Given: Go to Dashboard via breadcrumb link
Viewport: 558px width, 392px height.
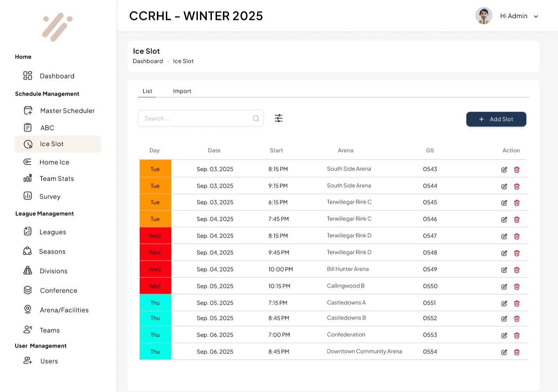Looking at the screenshot, I should pyautogui.click(x=147, y=61).
